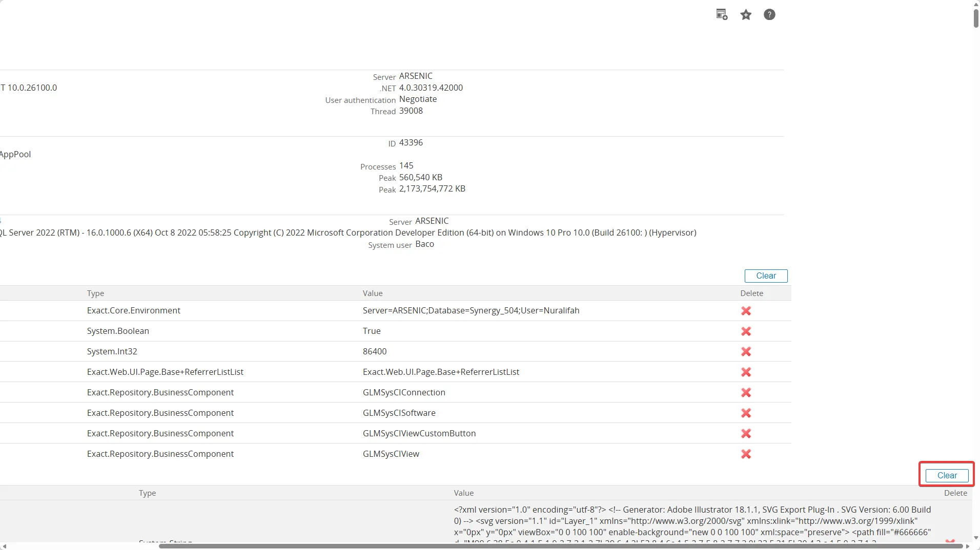
Task: Delete the Exact.Core.Environment entry
Action: pyautogui.click(x=746, y=311)
